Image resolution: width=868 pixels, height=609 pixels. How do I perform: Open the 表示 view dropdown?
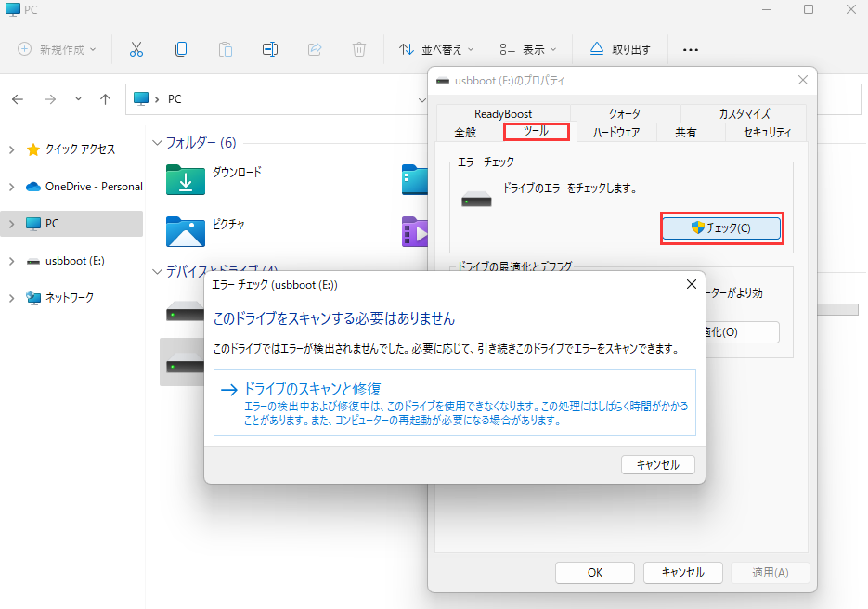click(527, 49)
